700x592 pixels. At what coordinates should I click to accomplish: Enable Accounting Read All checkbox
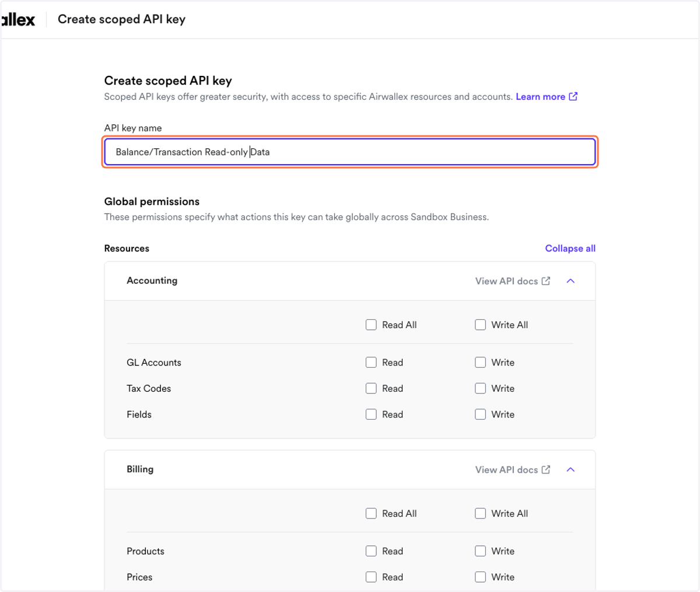(371, 325)
